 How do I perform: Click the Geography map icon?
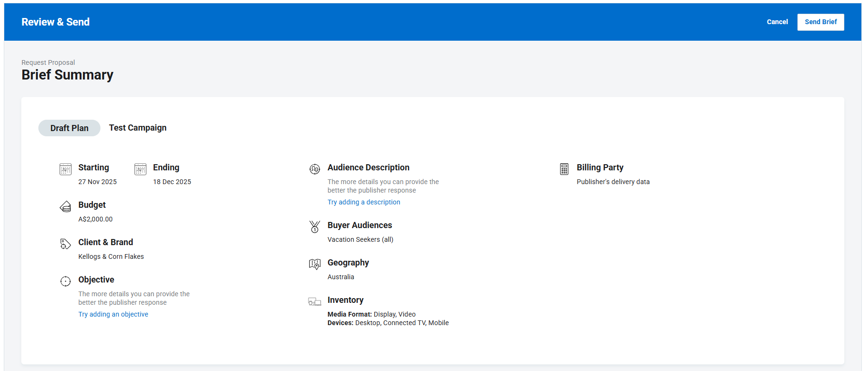tap(315, 264)
